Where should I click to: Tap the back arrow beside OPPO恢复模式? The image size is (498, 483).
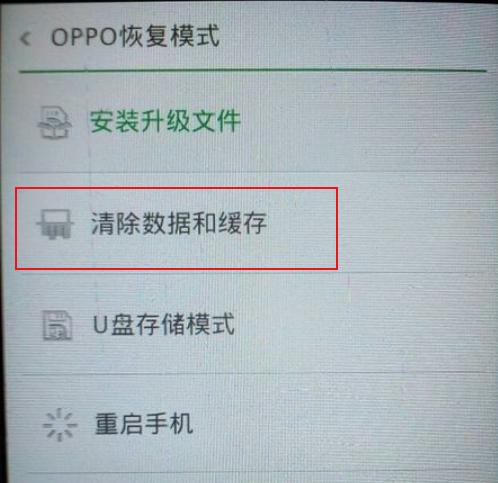[25, 38]
